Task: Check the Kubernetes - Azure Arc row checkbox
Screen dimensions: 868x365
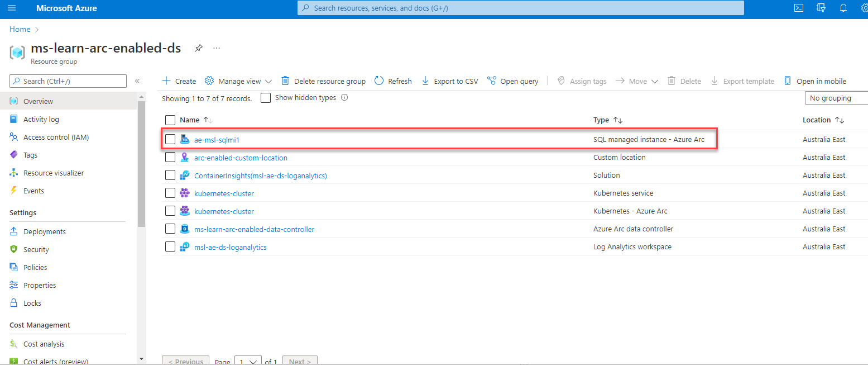Action: [170, 211]
